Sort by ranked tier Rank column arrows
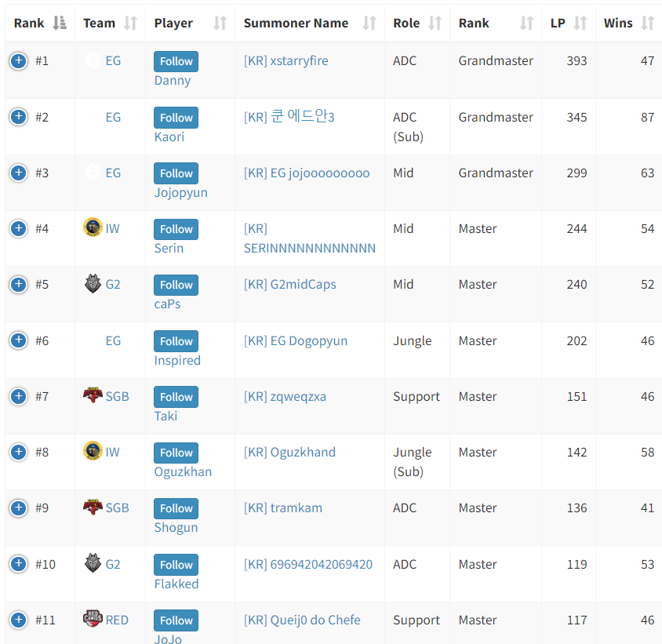 click(526, 23)
